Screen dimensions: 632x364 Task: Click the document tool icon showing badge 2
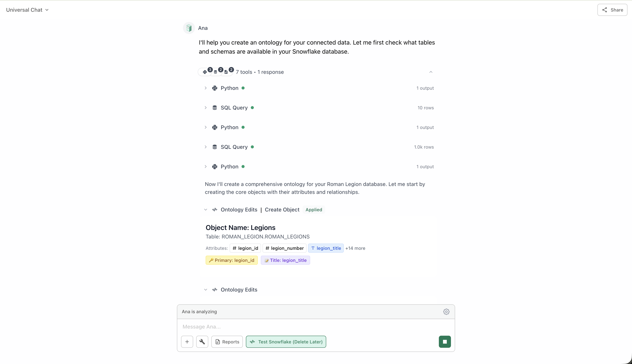[226, 72]
